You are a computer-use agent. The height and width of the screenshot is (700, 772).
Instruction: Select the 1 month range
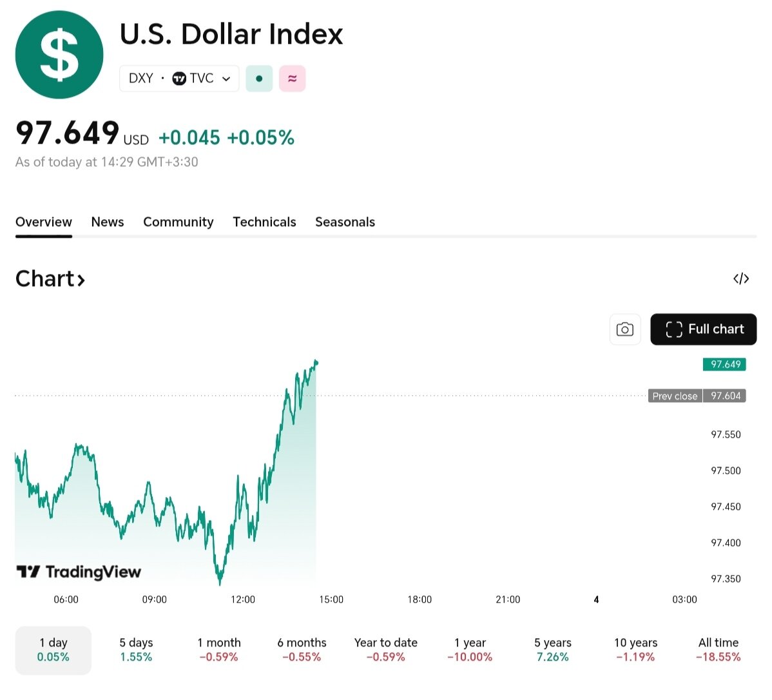(219, 650)
